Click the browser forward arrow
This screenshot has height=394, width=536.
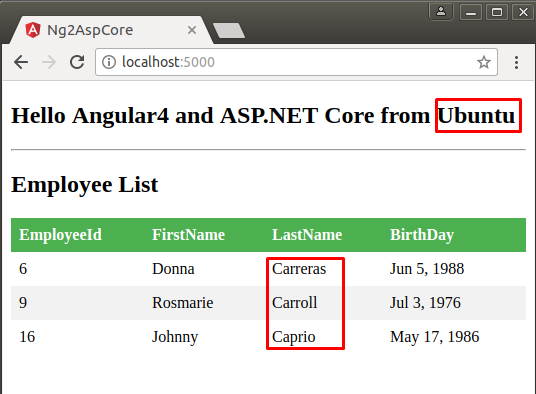click(x=49, y=62)
